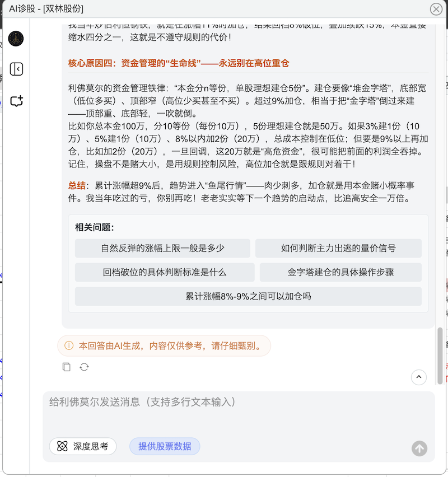Choose 回档破位的具体判断标准是什么
The height and width of the screenshot is (477, 448).
click(x=165, y=273)
